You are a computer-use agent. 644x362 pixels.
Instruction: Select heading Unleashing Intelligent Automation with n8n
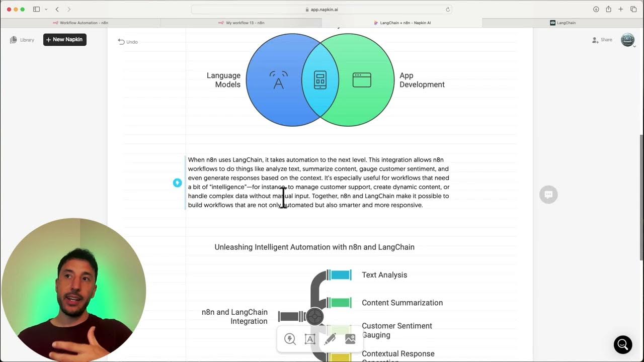314,247
